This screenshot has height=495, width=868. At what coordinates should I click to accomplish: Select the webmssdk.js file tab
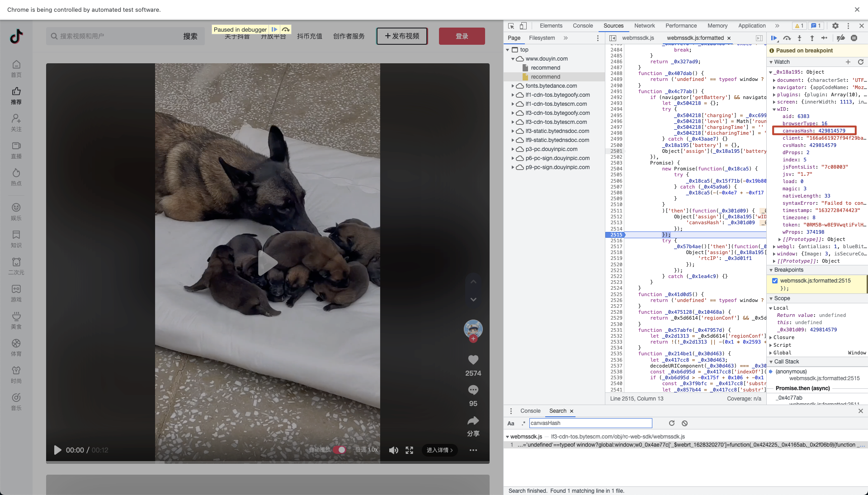pyautogui.click(x=637, y=38)
